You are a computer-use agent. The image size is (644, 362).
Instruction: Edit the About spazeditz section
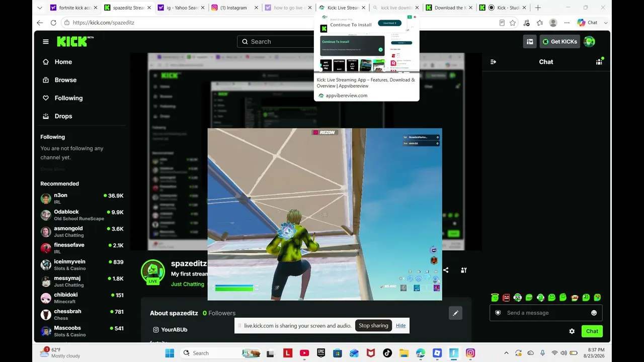pyautogui.click(x=455, y=313)
